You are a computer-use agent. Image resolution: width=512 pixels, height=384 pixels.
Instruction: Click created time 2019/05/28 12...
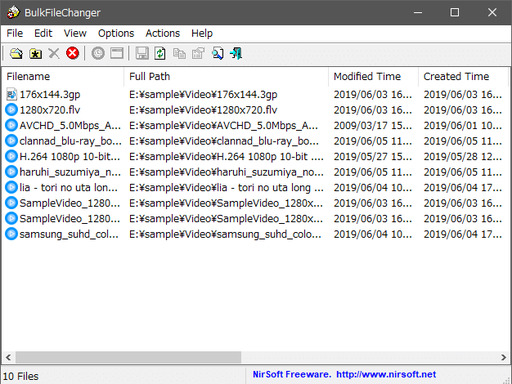tap(463, 156)
